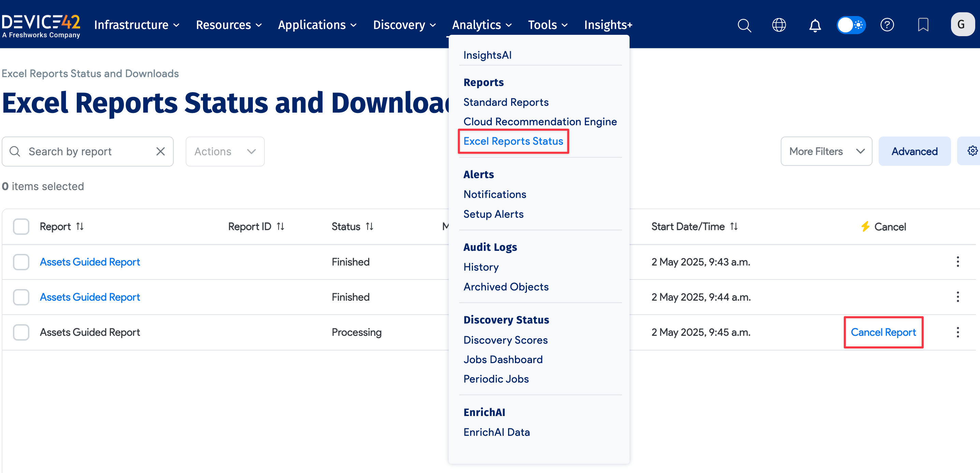Viewport: 980px width, 473px height.
Task: Tick the select-all checkbox in table header
Action: [x=21, y=226]
